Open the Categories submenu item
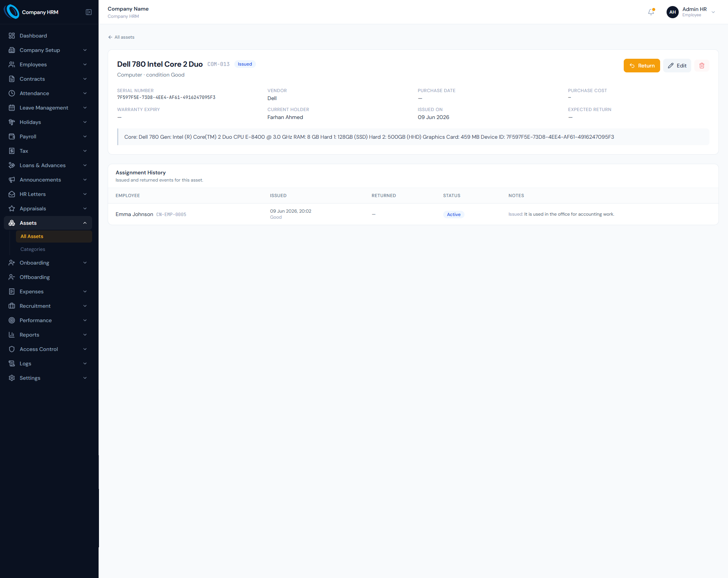The height and width of the screenshot is (578, 728). pos(54,249)
